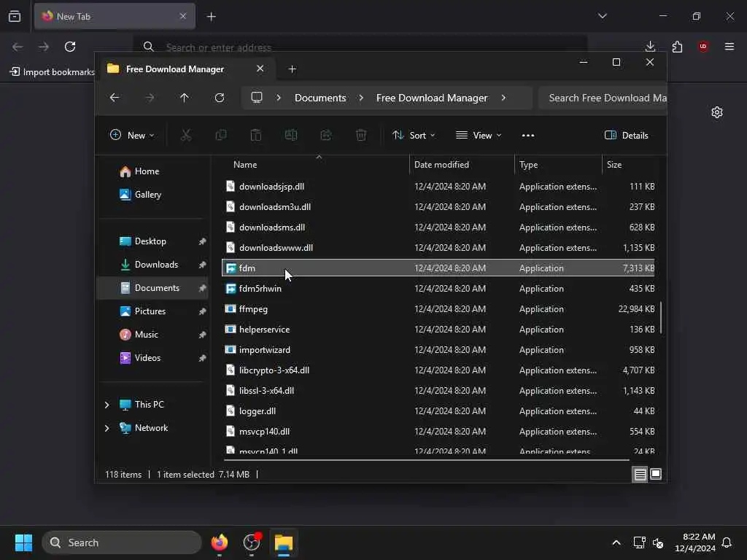Open Firefox from the taskbar
747x560 pixels.
220,542
